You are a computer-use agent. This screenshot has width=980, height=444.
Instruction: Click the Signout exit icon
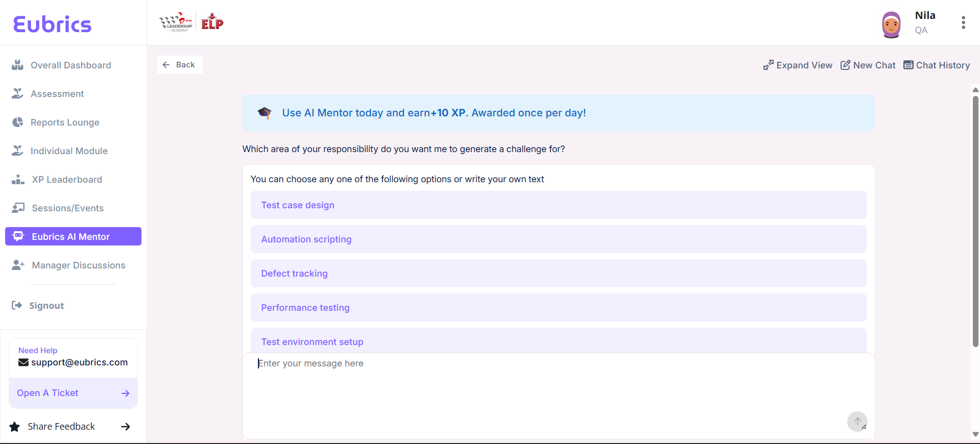[x=17, y=305]
